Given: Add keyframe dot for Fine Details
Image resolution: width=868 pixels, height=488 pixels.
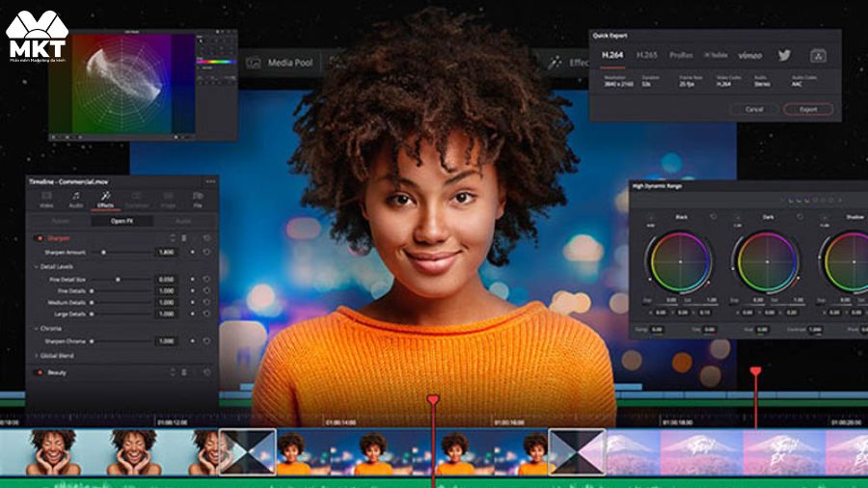Looking at the screenshot, I should pyautogui.click(x=192, y=291).
